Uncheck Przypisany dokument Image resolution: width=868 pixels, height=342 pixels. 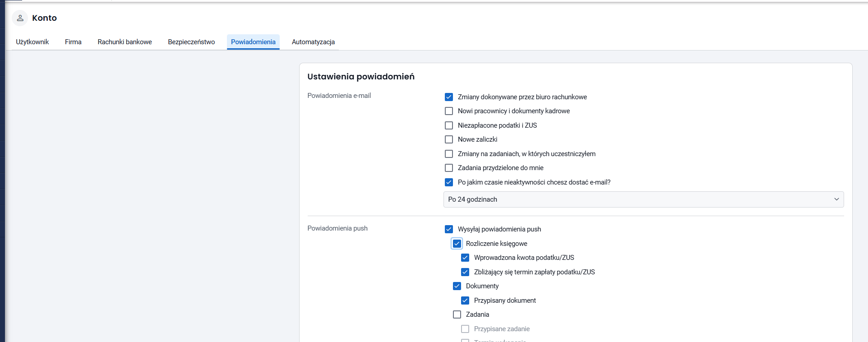tap(465, 300)
